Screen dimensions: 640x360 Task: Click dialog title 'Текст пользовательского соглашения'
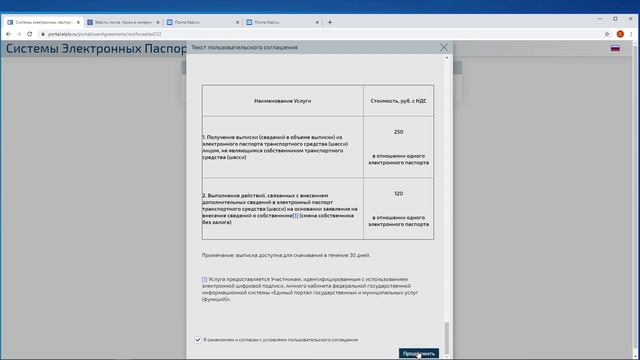tap(244, 47)
